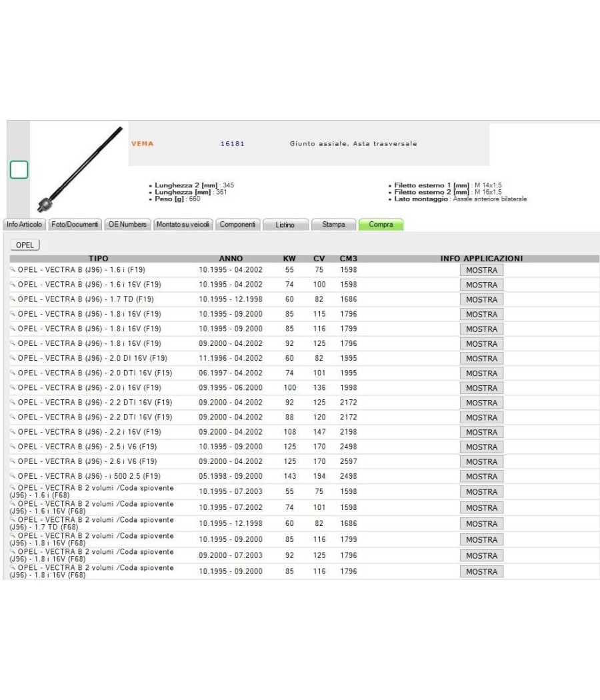Click MOSTRA for Coda spiovente 1.6 i (F68)
The image size is (600, 700).
(x=481, y=491)
